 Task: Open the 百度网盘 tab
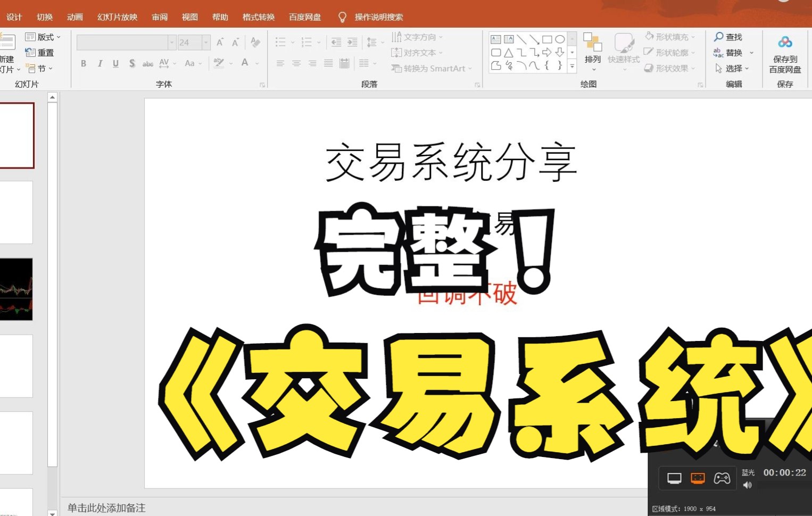click(x=305, y=17)
